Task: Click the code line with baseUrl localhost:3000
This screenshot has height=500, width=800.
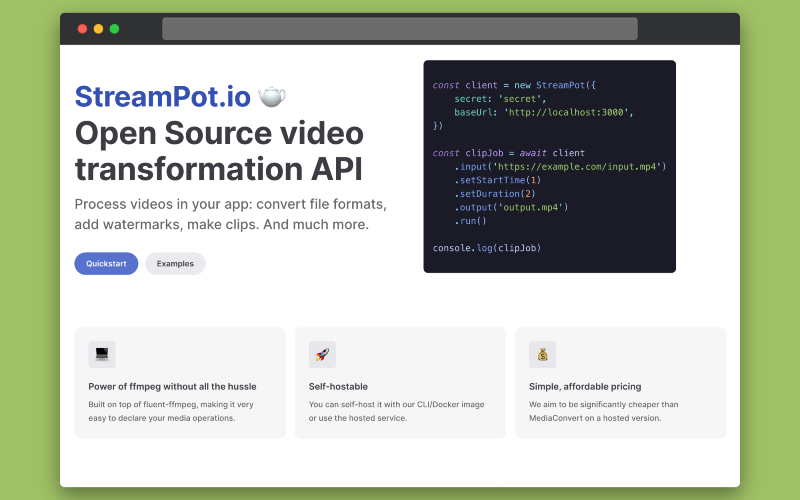Action: click(x=544, y=112)
